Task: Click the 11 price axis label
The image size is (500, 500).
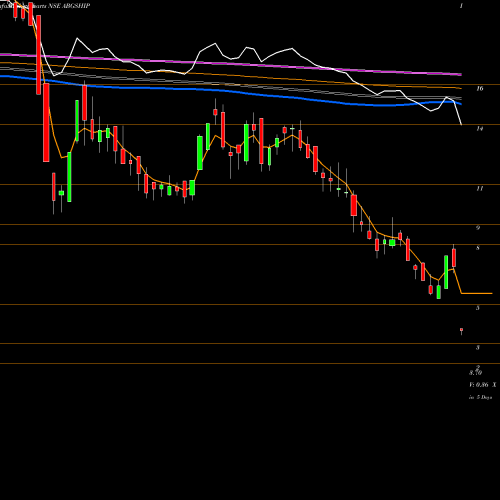Action: click(x=480, y=188)
